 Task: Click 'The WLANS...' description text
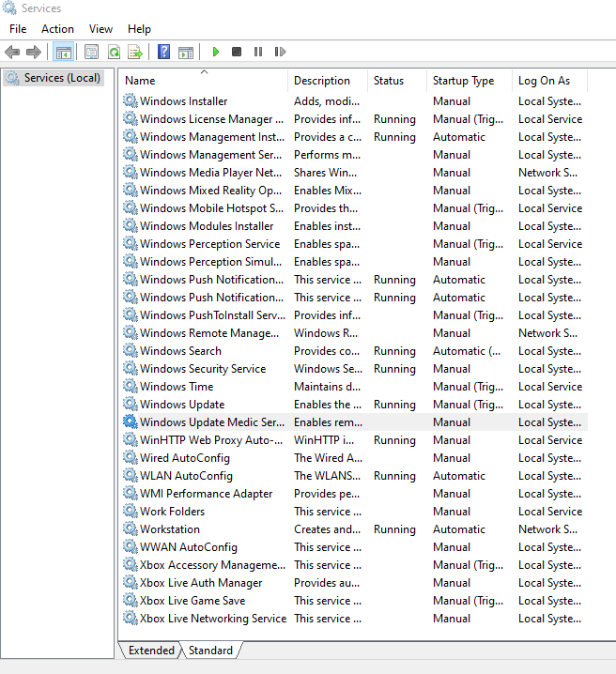327,475
